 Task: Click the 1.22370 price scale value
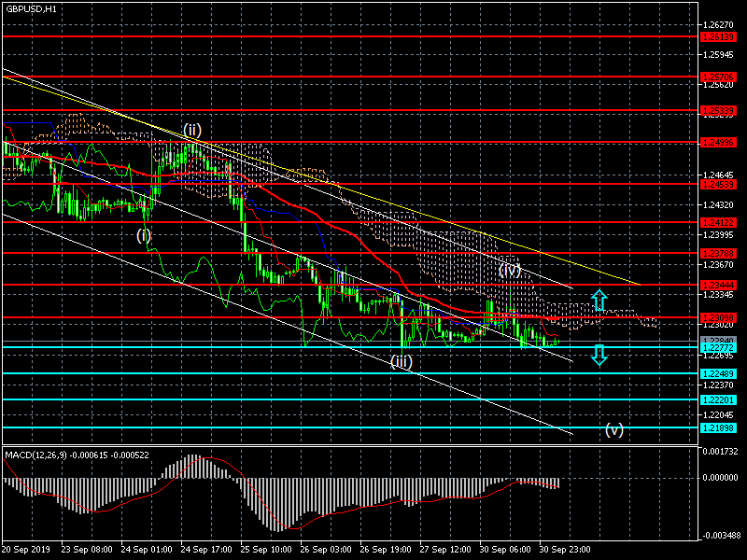coord(719,385)
